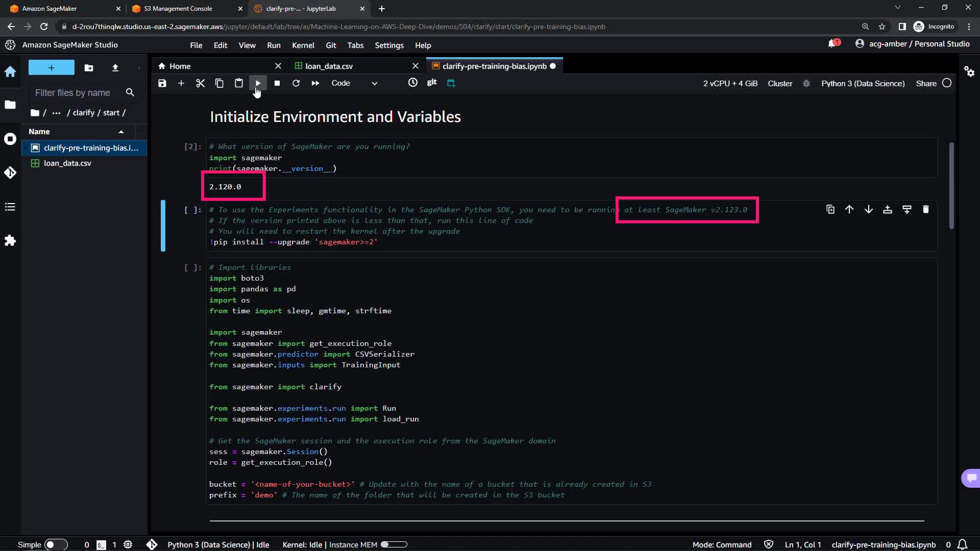This screenshot has width=980, height=551.
Task: Sort files by the Name column arrow
Action: tap(121, 132)
